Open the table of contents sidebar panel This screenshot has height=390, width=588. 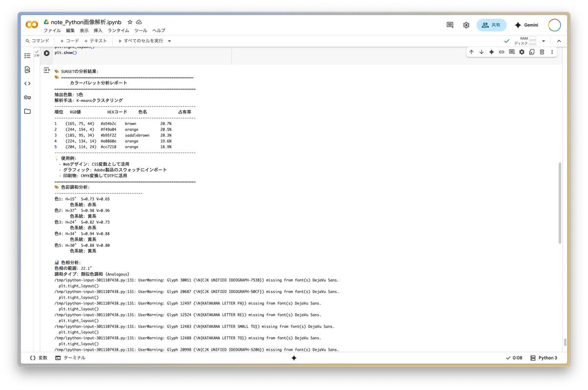(x=27, y=56)
